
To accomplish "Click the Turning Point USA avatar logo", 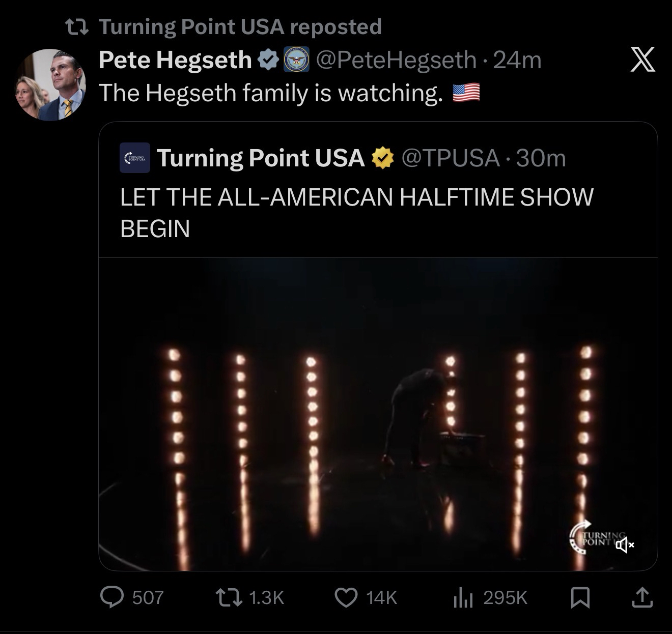I will point(135,158).
